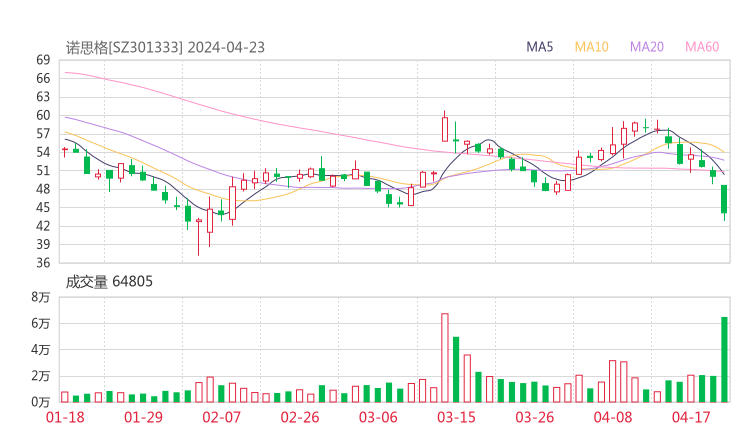Click the MA20 legend label

[x=647, y=47]
